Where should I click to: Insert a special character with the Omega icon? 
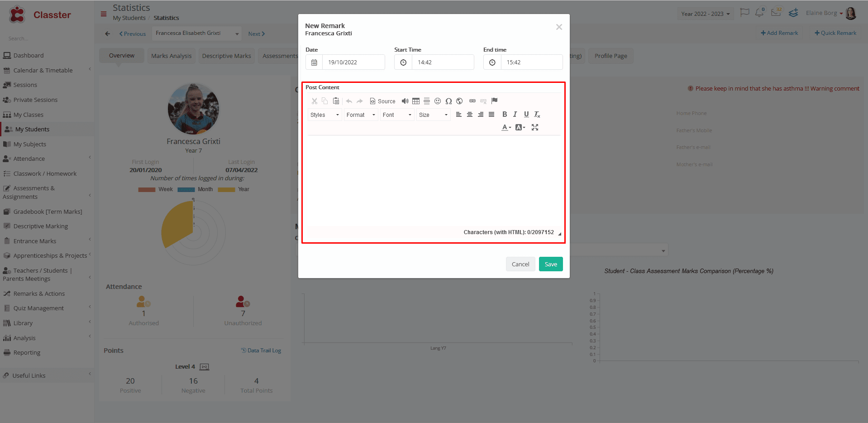tap(448, 101)
